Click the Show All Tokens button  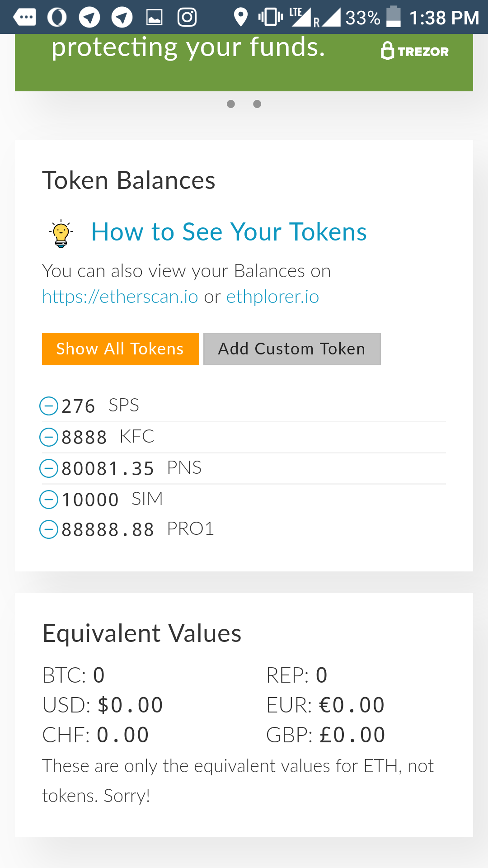tap(120, 349)
